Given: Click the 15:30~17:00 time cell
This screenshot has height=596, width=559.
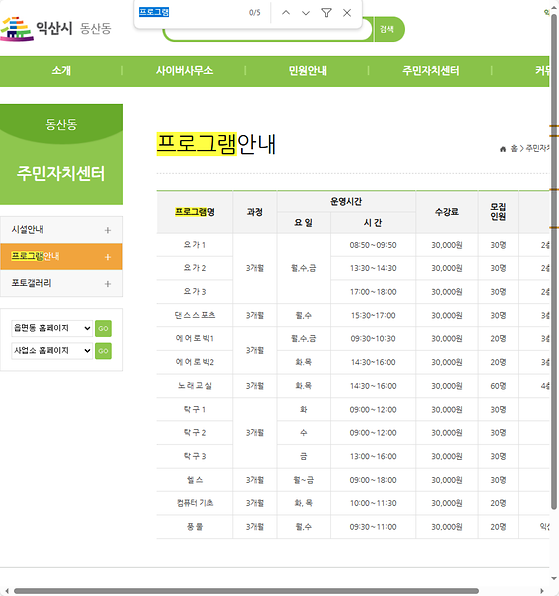Looking at the screenshot, I should (373, 315).
